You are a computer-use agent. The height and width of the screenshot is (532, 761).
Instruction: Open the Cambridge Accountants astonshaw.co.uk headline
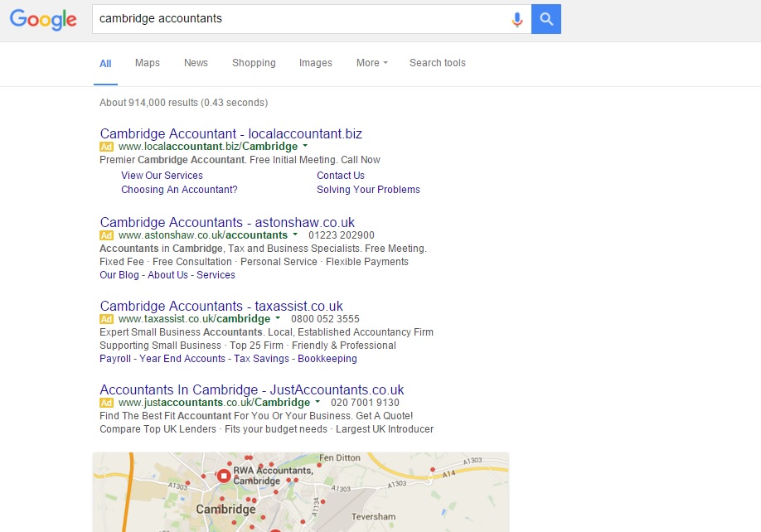(x=227, y=222)
